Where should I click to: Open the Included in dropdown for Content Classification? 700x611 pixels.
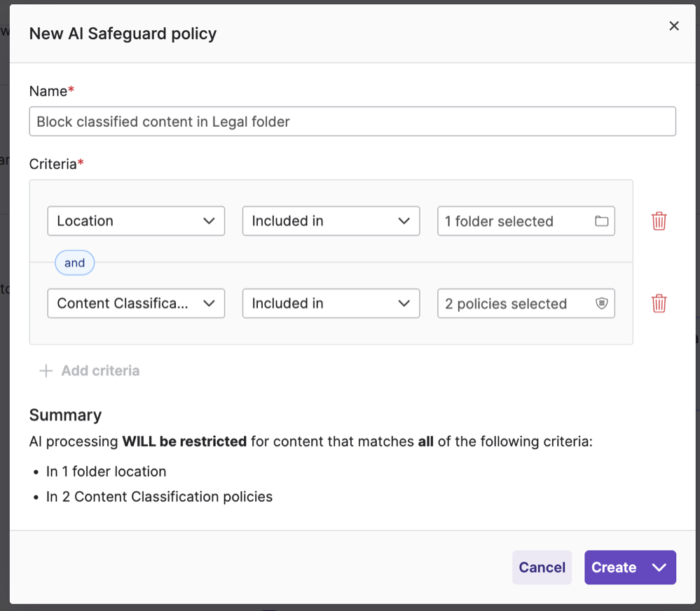(331, 303)
